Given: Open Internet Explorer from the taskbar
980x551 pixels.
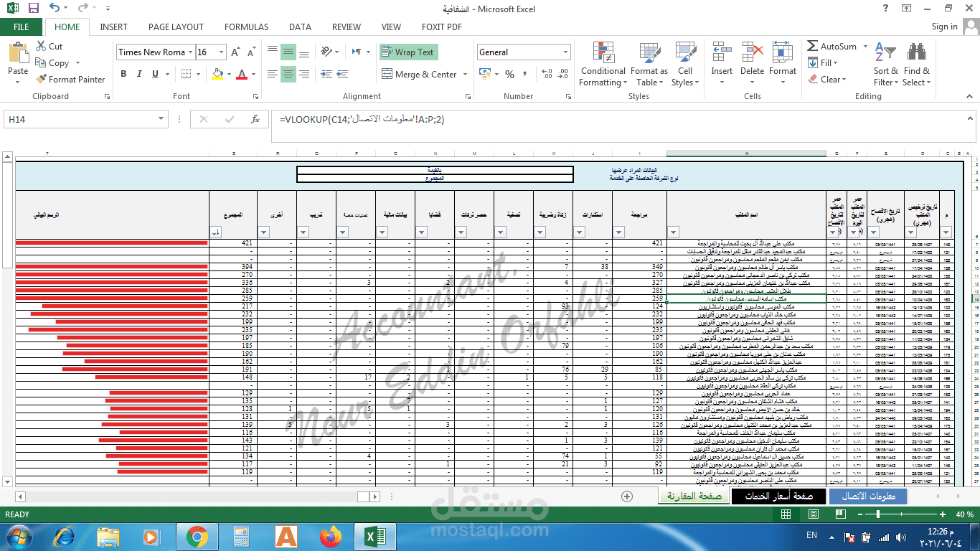Looking at the screenshot, I should pos(64,536).
